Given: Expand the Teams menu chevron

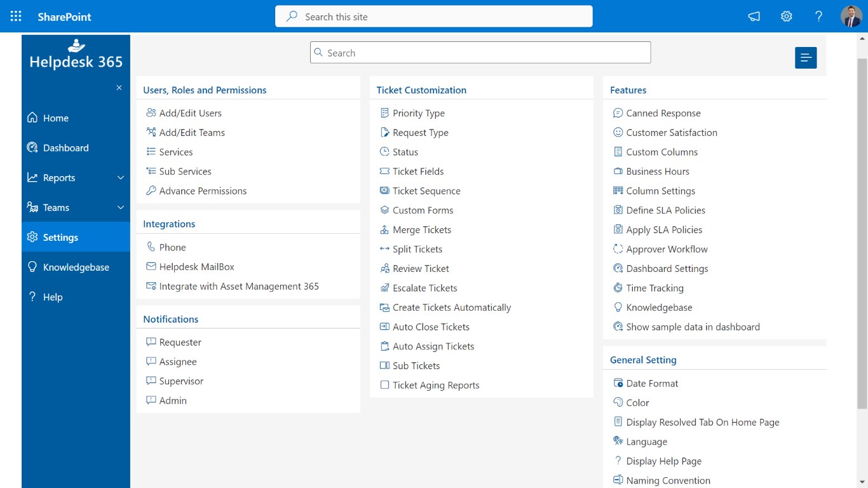Looking at the screenshot, I should 121,208.
